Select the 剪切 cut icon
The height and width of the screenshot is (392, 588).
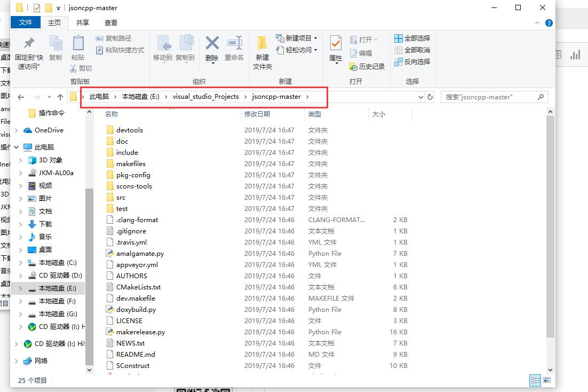80,68
